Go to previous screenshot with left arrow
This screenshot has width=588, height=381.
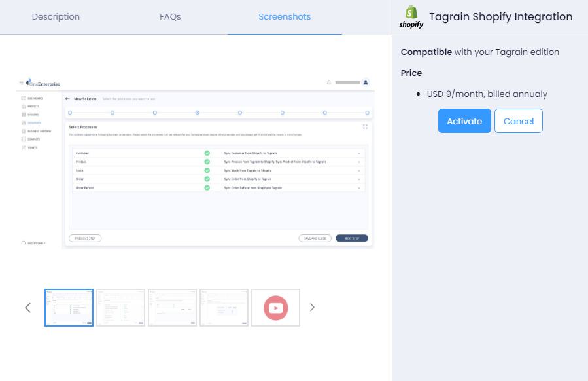click(27, 308)
